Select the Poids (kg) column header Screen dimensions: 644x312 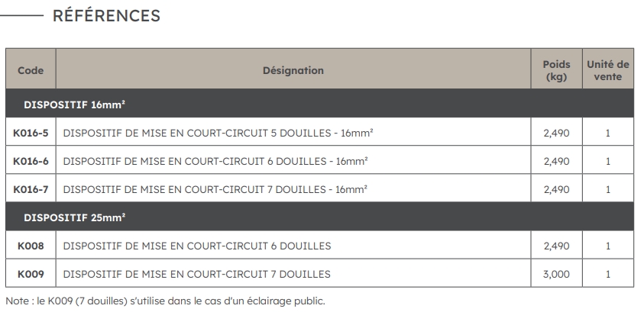click(x=556, y=70)
